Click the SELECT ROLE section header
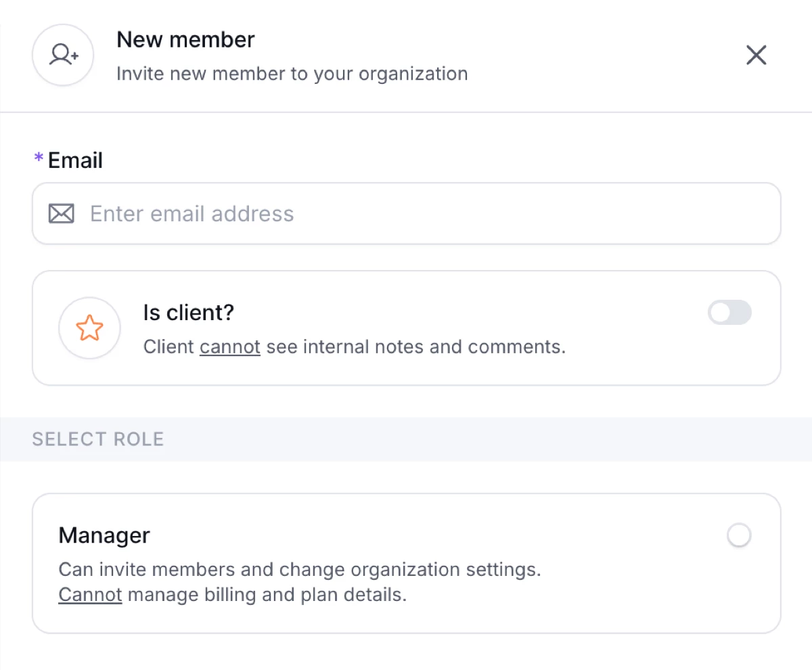 tap(97, 439)
